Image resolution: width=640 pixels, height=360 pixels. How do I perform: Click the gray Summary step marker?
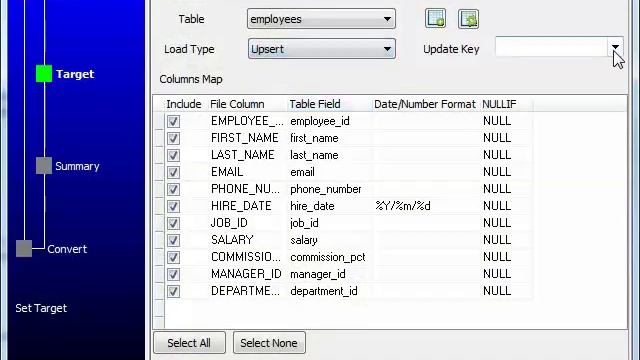(44, 166)
